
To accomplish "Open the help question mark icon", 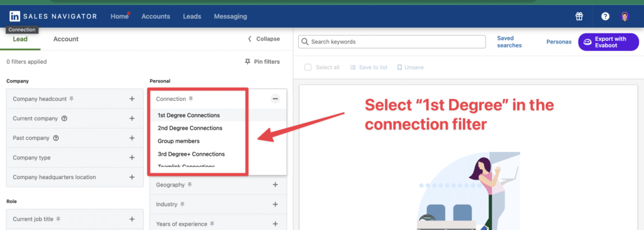I will tap(605, 16).
